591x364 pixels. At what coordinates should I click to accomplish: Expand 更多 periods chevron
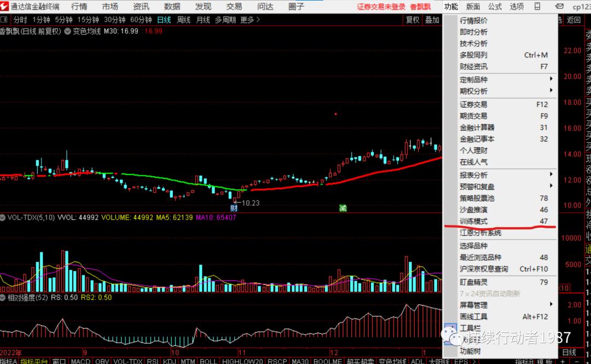258,20
